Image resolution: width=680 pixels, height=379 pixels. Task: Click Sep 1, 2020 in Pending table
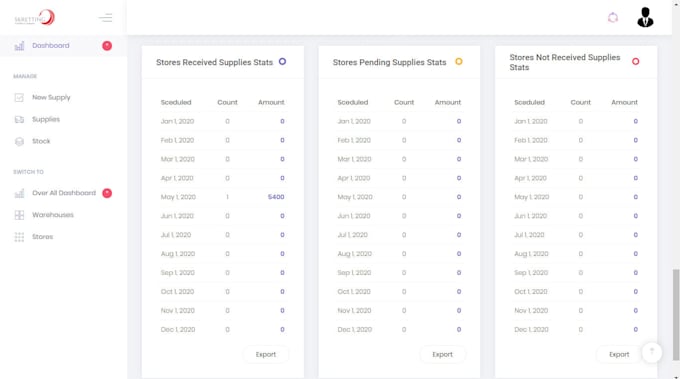[354, 273]
